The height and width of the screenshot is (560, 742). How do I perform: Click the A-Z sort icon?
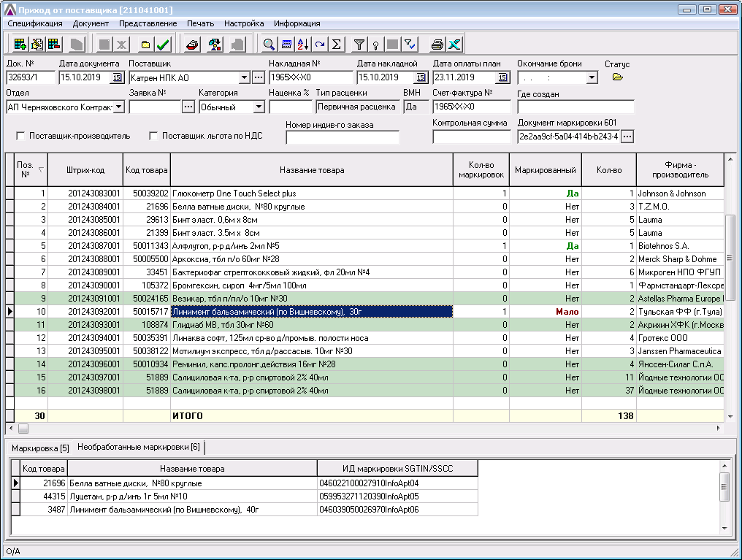coord(303,45)
